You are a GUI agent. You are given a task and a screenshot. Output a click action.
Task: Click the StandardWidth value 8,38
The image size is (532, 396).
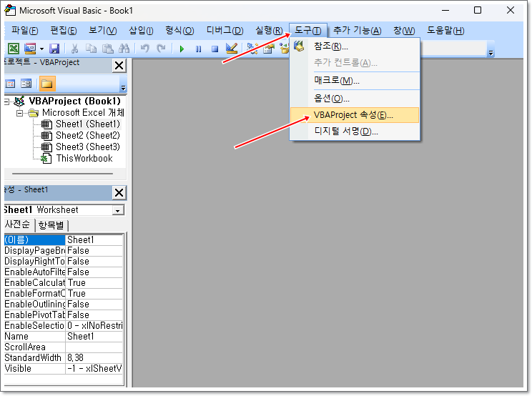pyautogui.click(x=94, y=357)
